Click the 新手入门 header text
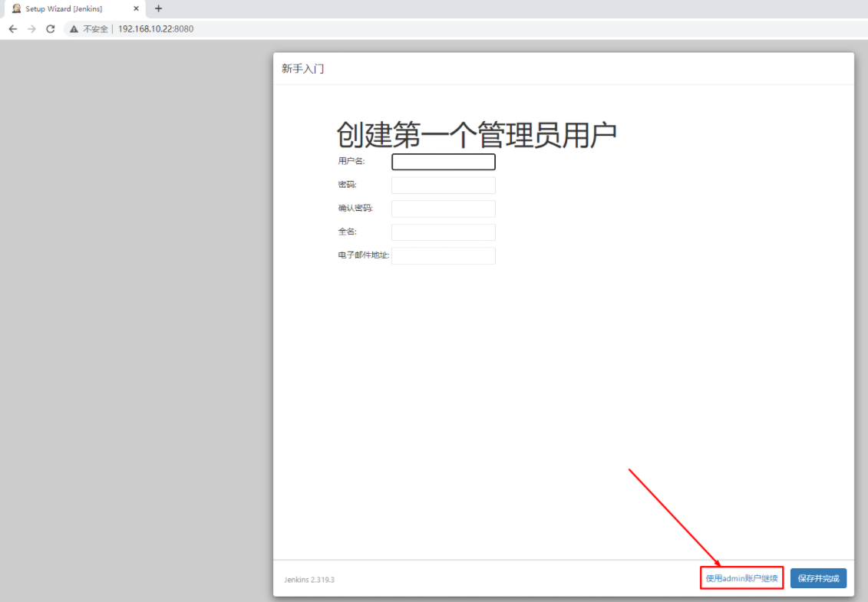This screenshot has width=868, height=602. (303, 68)
